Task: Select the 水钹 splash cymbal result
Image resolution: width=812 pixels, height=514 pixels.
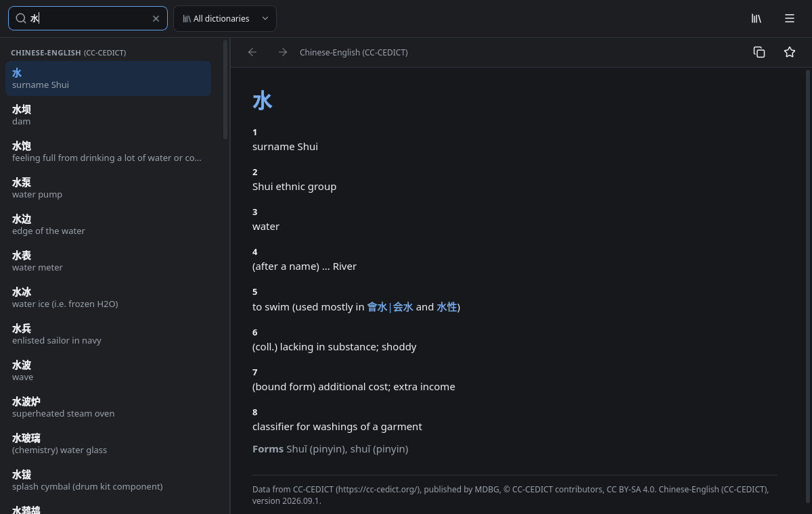Action: [x=108, y=480]
